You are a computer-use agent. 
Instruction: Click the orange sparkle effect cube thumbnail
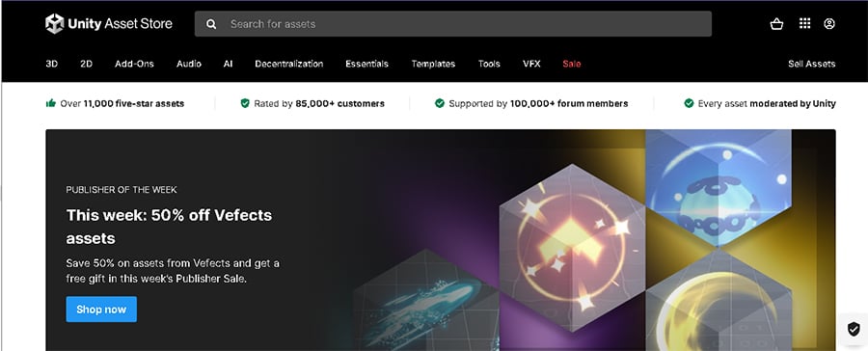[x=572, y=248]
